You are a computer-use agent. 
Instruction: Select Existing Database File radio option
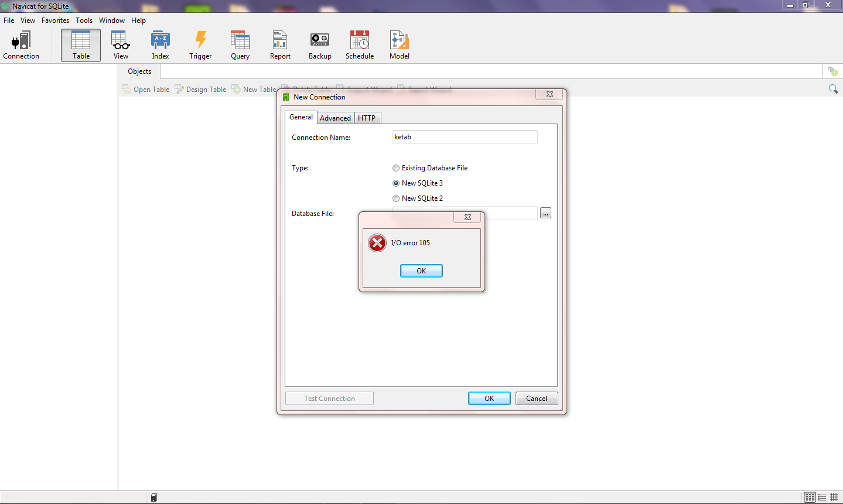click(396, 168)
